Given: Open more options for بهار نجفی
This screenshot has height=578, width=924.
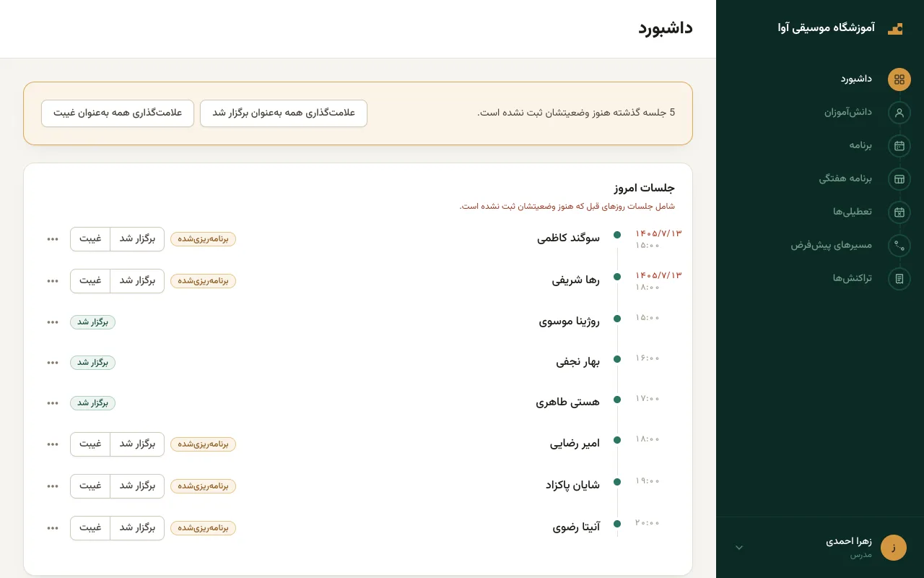Looking at the screenshot, I should pos(53,363).
